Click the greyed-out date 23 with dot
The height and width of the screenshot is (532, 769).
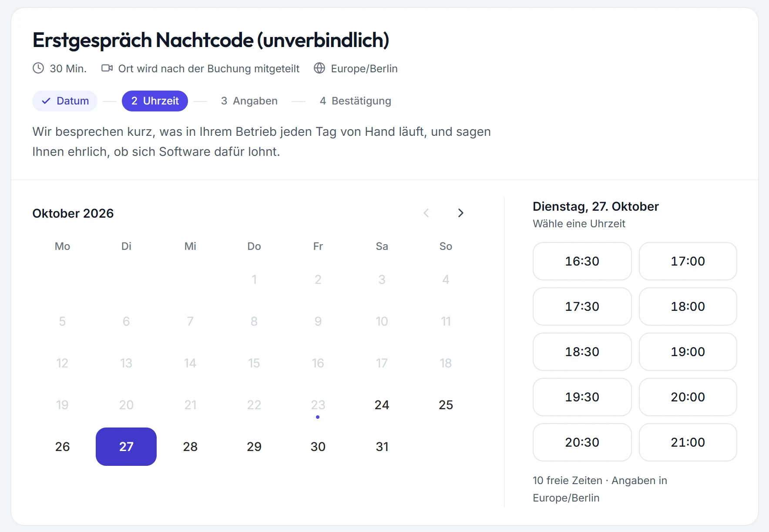tap(318, 405)
